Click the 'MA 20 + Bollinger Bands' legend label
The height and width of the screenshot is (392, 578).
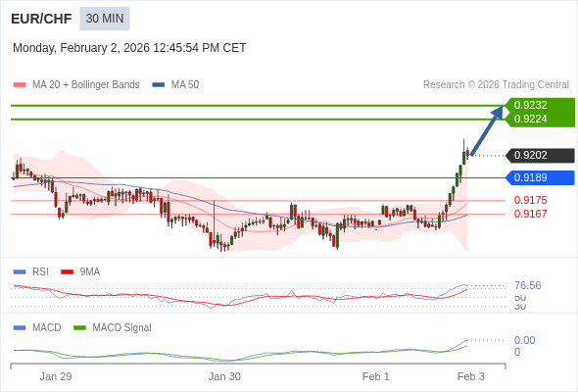coord(86,85)
